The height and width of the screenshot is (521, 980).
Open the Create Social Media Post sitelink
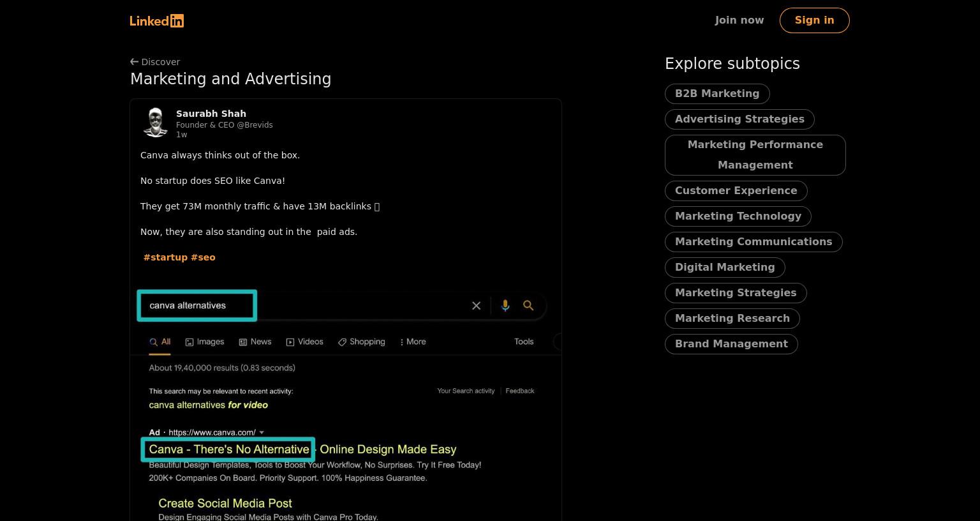(225, 504)
